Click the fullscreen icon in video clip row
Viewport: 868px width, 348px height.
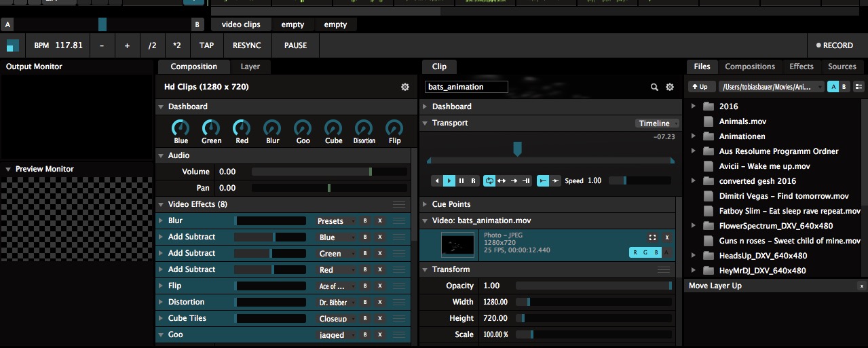(652, 237)
